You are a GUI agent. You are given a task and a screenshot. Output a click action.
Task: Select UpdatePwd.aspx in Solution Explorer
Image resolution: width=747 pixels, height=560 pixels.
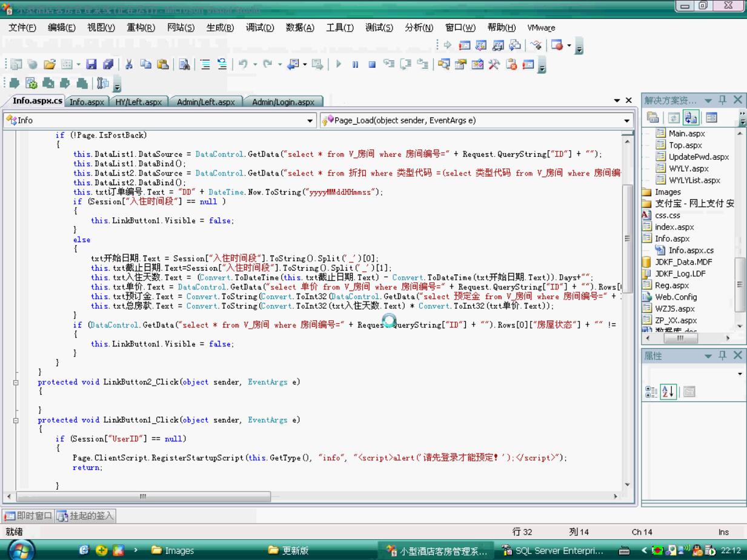[x=699, y=157]
